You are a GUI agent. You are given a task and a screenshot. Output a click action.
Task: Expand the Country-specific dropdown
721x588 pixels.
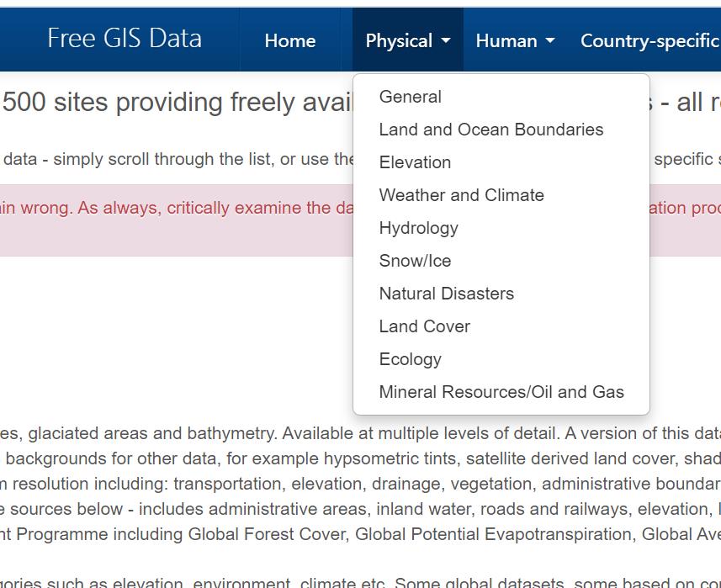649,40
